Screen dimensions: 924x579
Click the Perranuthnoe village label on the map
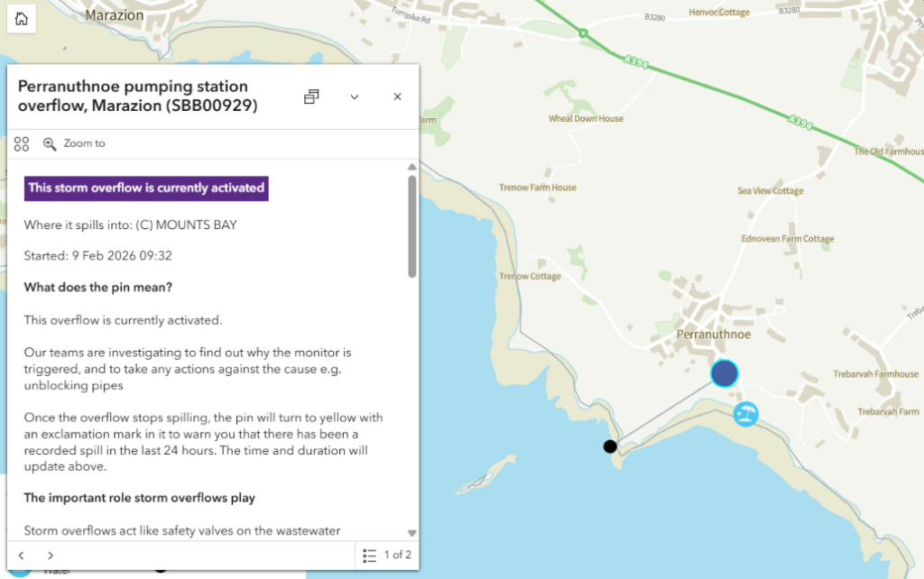pos(713,335)
